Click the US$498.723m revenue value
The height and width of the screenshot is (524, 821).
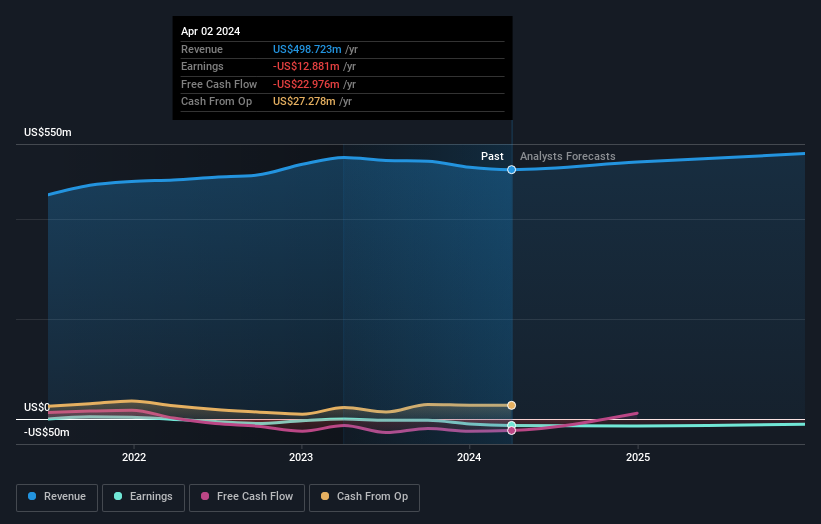pyautogui.click(x=307, y=49)
